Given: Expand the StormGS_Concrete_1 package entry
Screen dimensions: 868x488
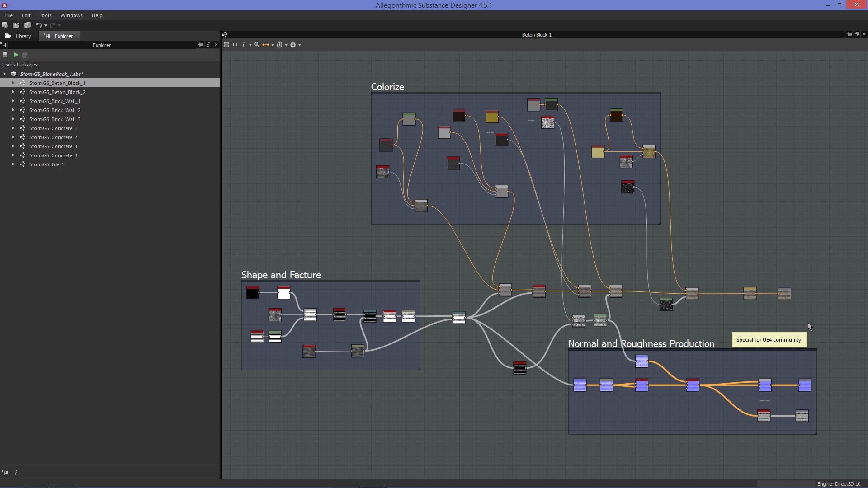Looking at the screenshot, I should point(13,128).
